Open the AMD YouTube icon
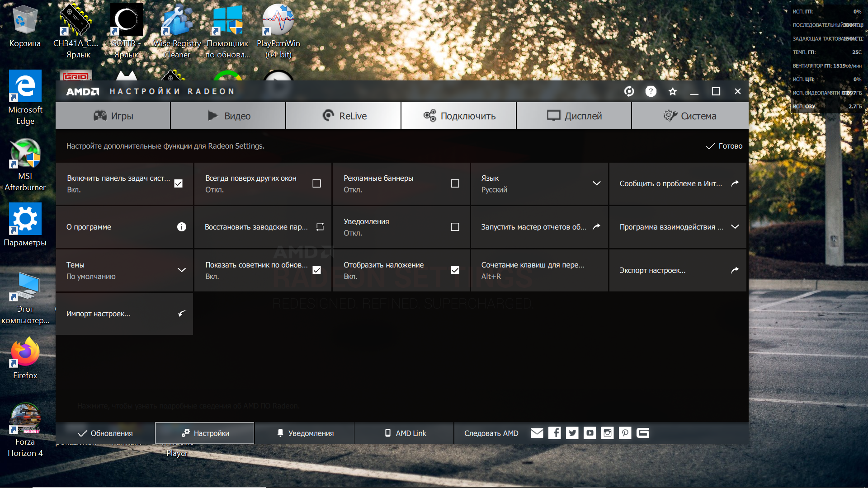Image resolution: width=868 pixels, height=488 pixels. point(590,433)
